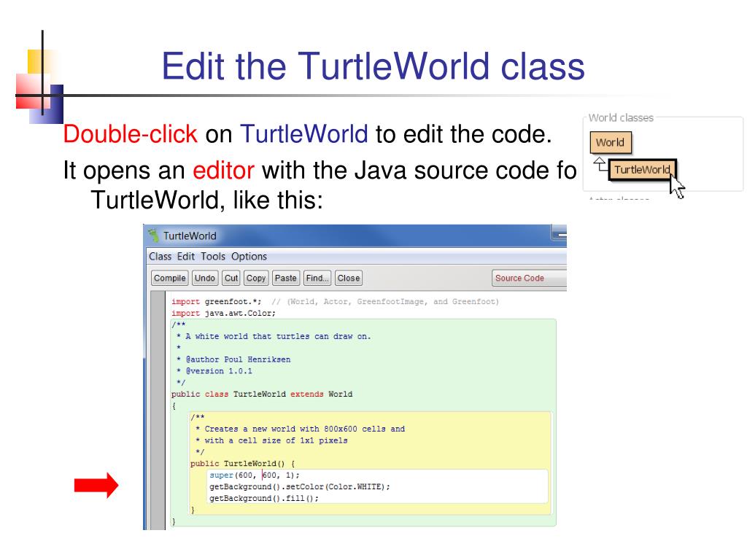This screenshot has width=747, height=560.
Task: Click the 'getBackground().fill();' line
Action: pyautogui.click(x=264, y=499)
